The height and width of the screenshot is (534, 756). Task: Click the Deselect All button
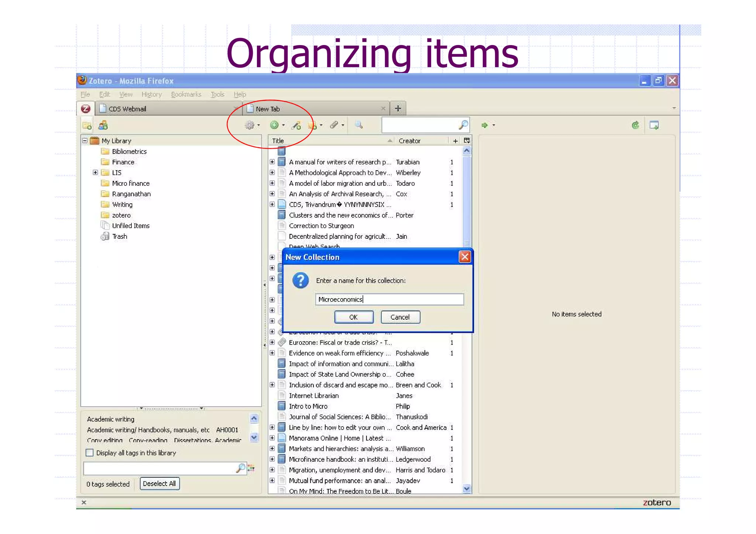(x=159, y=483)
